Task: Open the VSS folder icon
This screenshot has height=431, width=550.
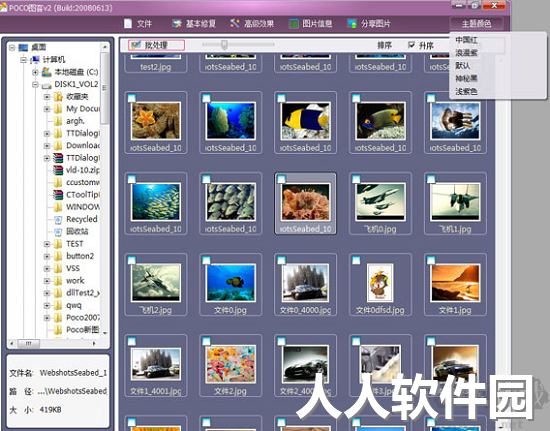Action: coord(58,269)
